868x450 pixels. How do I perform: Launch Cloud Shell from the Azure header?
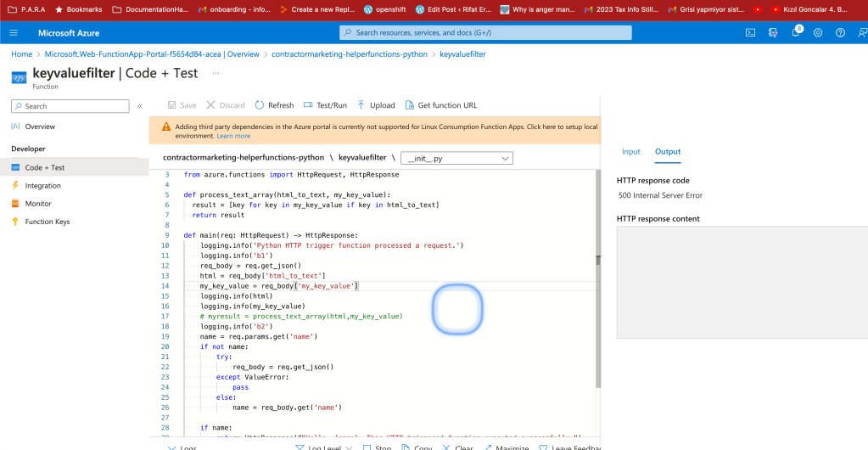click(x=750, y=33)
